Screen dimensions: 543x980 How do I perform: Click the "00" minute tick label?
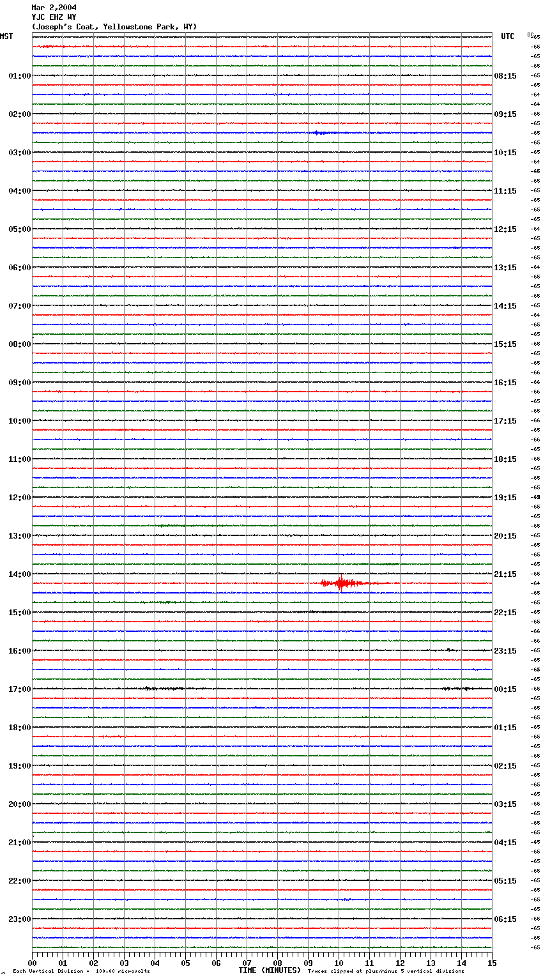tap(32, 963)
